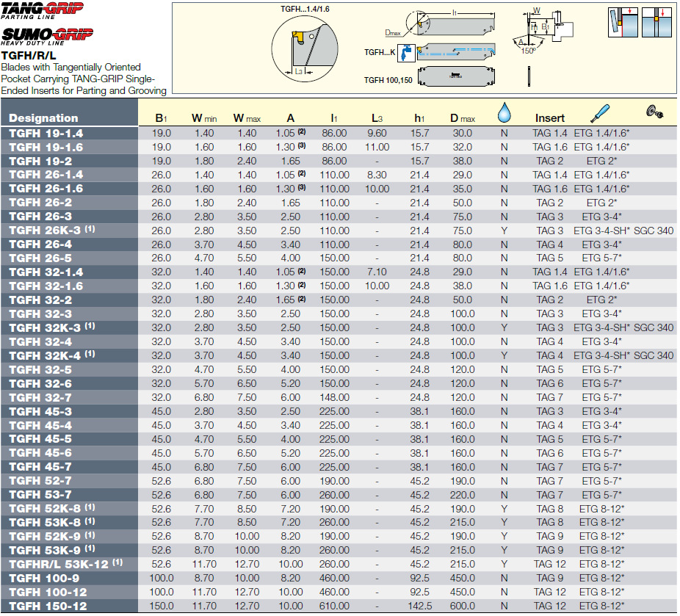Click the TANG-GRIP Parting Line logo
The width and height of the screenshot is (680, 616).
(42, 10)
